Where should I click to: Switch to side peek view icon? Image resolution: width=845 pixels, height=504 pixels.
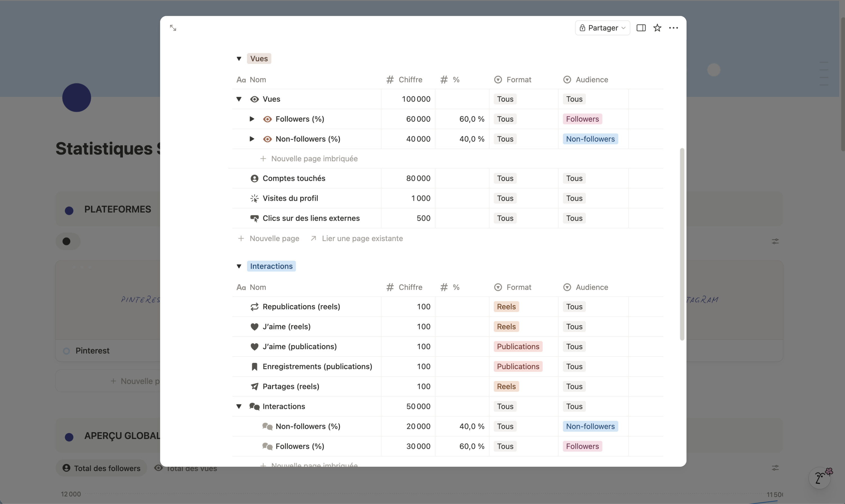click(641, 28)
